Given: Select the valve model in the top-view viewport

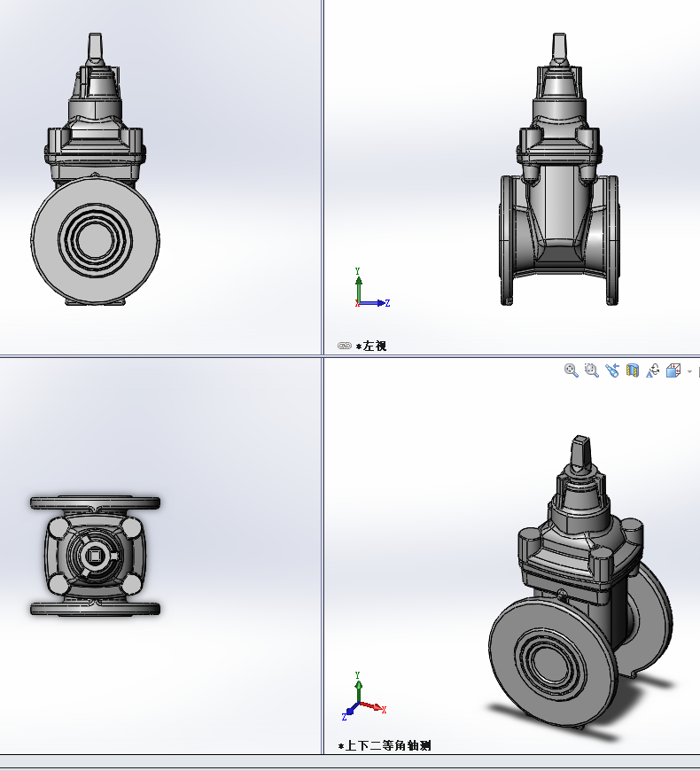Looking at the screenshot, I should coord(95,556).
